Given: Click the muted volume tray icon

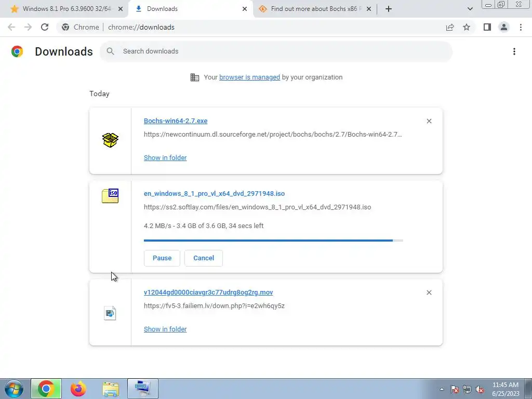Looking at the screenshot, I should (x=480, y=389).
